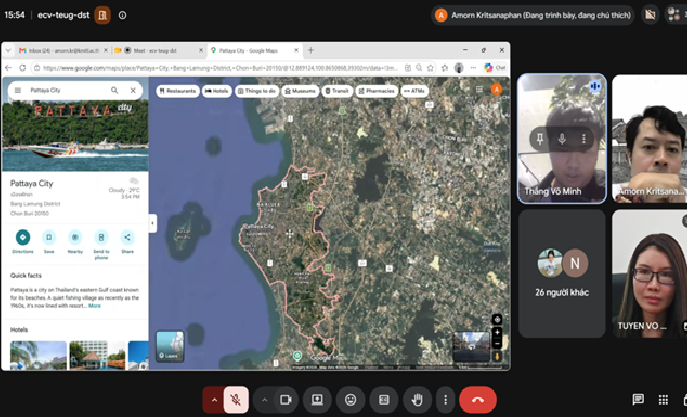Select the Museums chip
Screen dimensions: 687x417
(x=300, y=91)
